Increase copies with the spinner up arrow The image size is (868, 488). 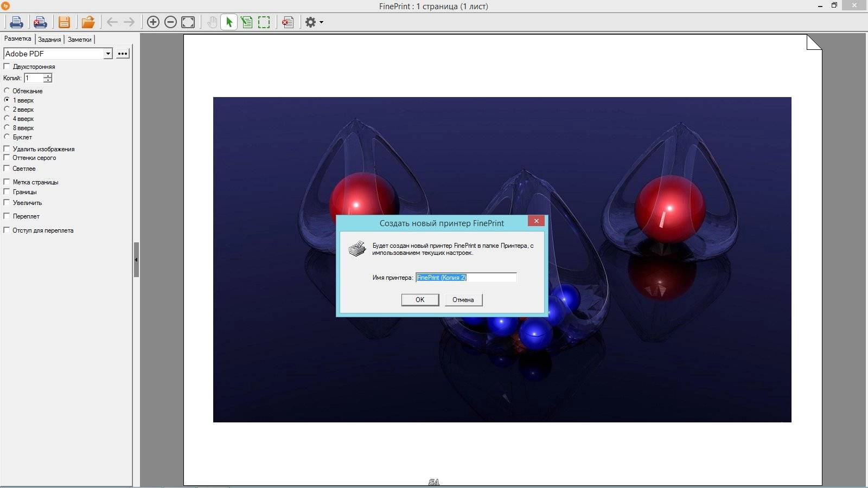coord(48,76)
